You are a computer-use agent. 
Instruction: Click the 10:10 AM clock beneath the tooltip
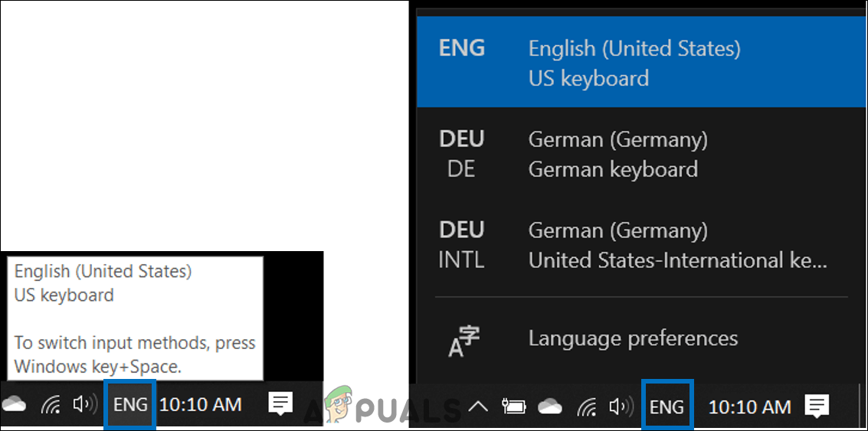[201, 404]
